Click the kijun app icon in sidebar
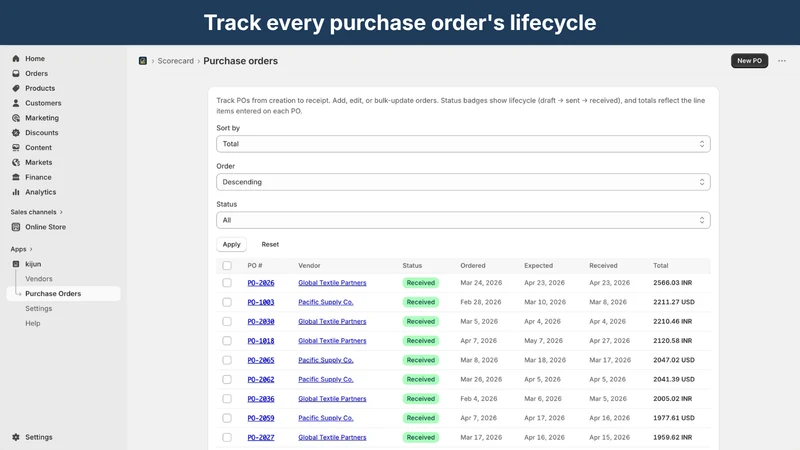Viewport: 800px width, 450px height. (x=16, y=264)
